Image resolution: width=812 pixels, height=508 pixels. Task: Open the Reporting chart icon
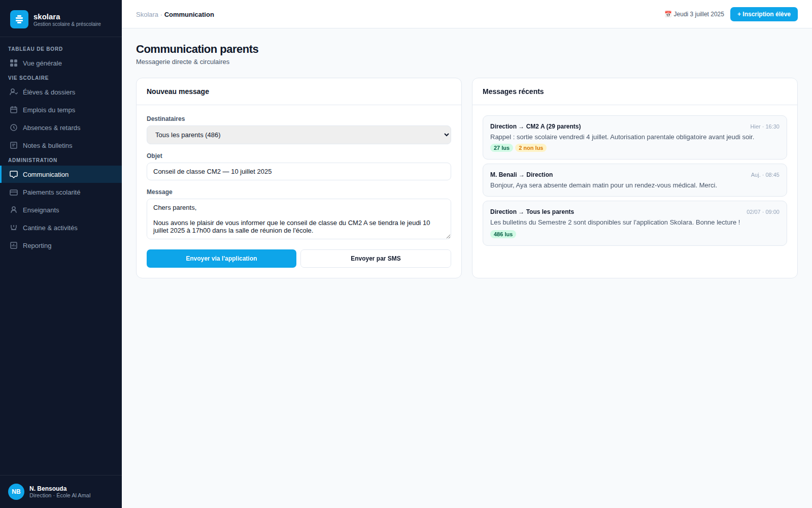(x=14, y=245)
